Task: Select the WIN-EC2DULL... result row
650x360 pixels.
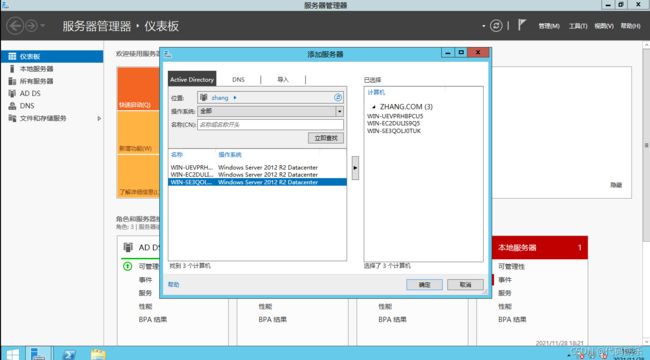Action: [x=257, y=175]
